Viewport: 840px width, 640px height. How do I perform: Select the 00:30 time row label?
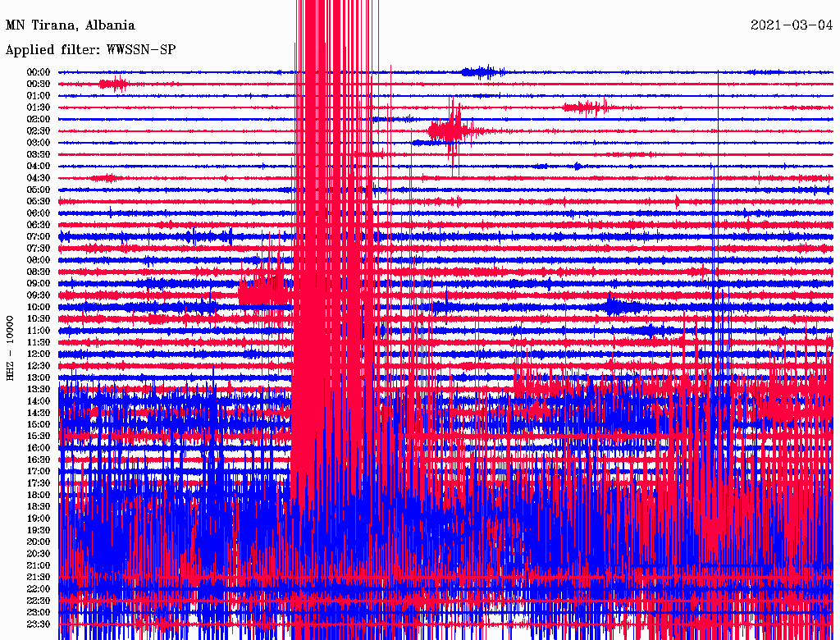pos(39,84)
